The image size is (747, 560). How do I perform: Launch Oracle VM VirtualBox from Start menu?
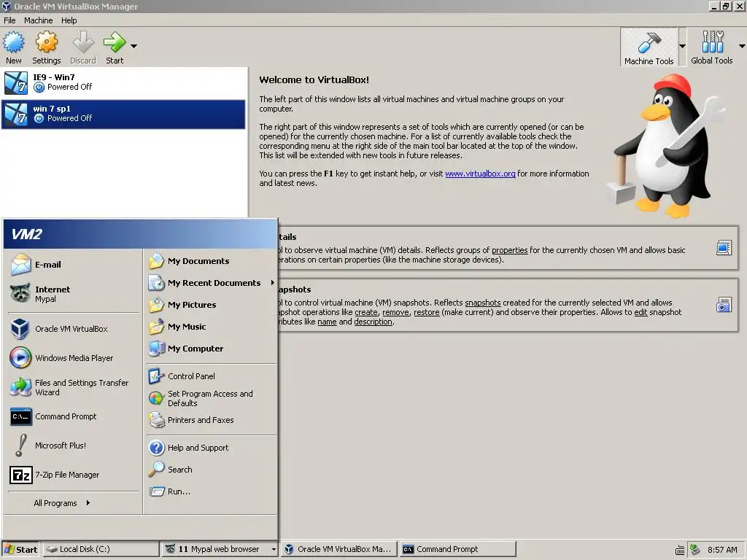coord(74,329)
